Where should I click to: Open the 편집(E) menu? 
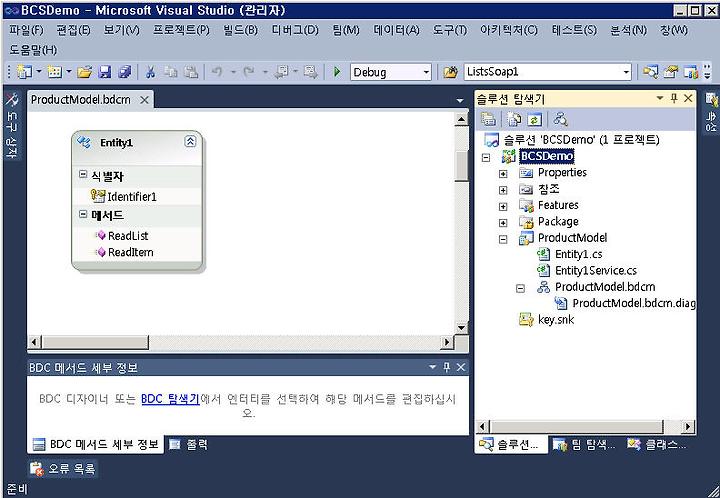click(73, 30)
